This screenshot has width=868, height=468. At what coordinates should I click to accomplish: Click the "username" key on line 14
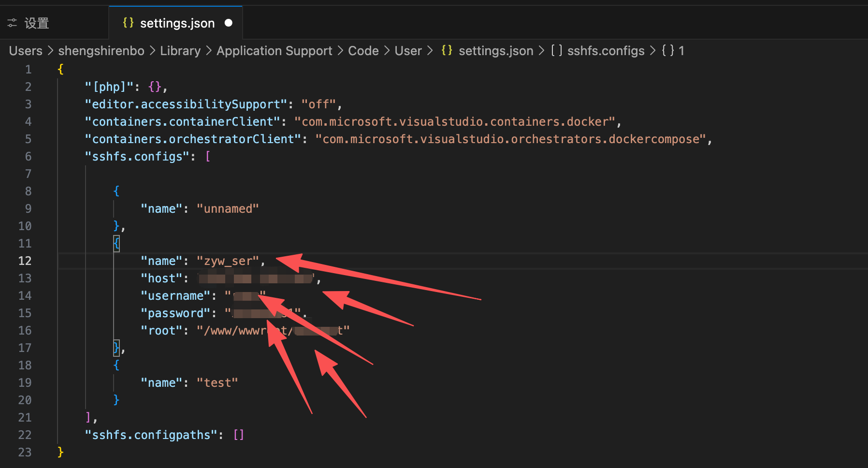pyautogui.click(x=175, y=296)
